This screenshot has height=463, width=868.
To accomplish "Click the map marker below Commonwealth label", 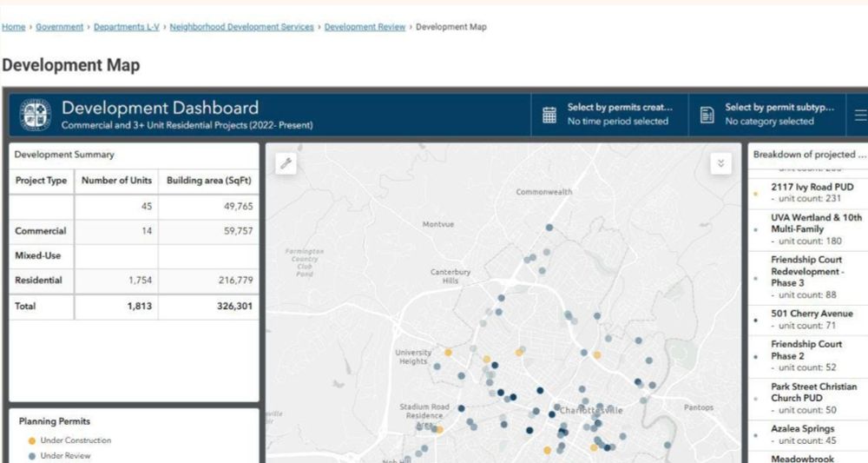I will [x=549, y=228].
